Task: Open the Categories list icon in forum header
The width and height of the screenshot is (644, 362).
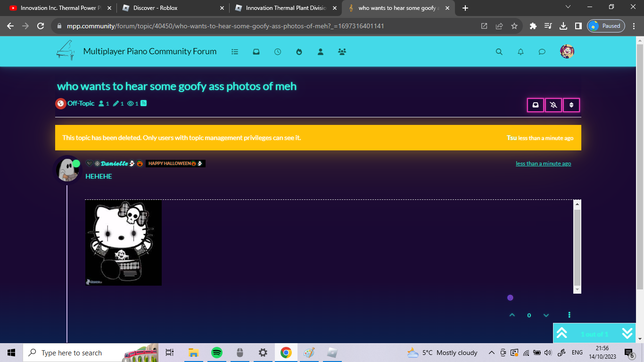Action: point(235,52)
